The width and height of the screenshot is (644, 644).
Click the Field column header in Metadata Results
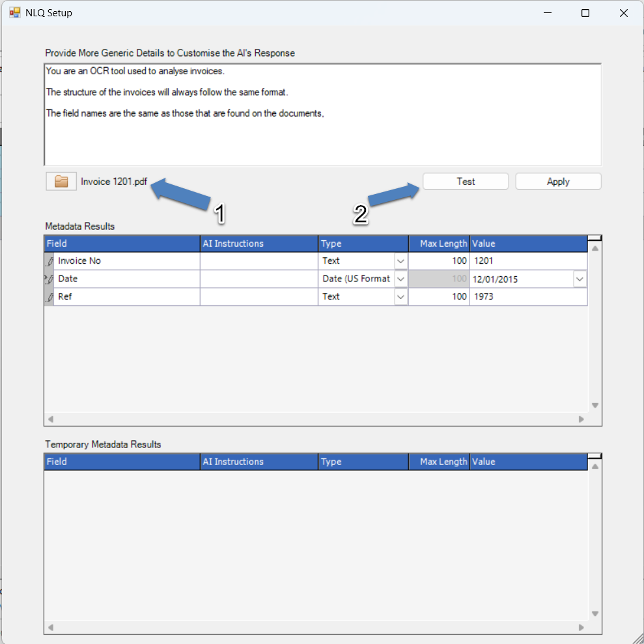click(122, 244)
